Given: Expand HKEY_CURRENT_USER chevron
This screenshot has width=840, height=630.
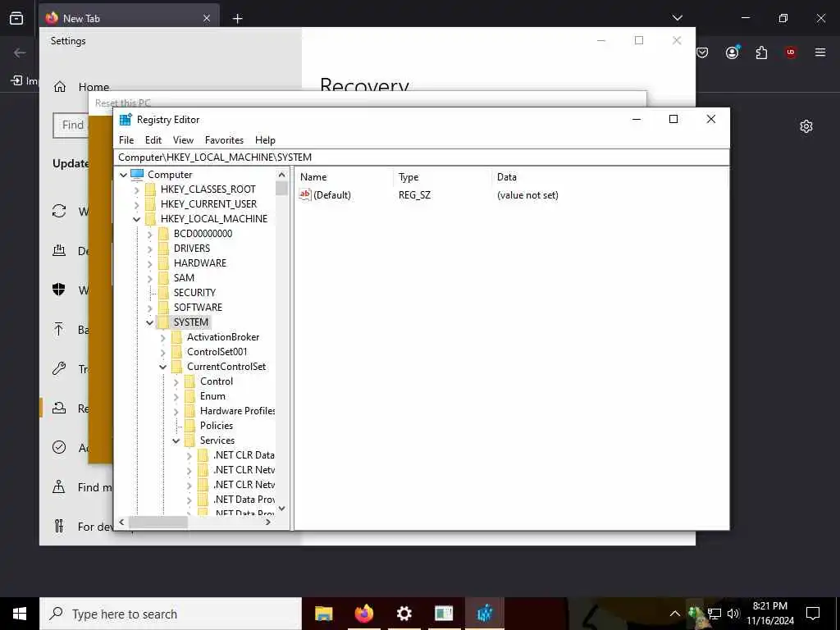Looking at the screenshot, I should pos(137,204).
